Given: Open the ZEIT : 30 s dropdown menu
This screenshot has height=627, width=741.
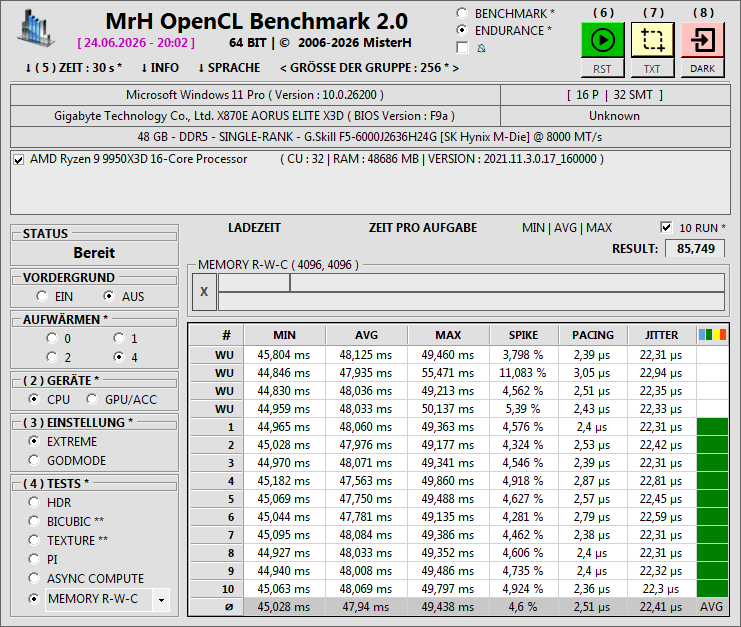Looking at the screenshot, I should pos(73,68).
